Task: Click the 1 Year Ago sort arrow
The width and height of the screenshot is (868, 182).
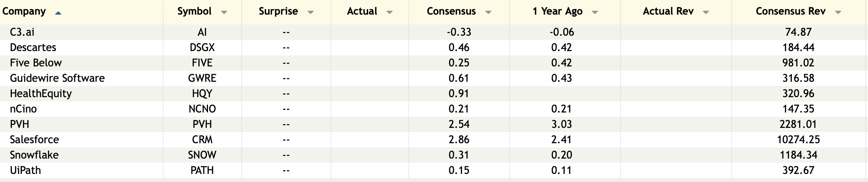Action: pos(595,12)
